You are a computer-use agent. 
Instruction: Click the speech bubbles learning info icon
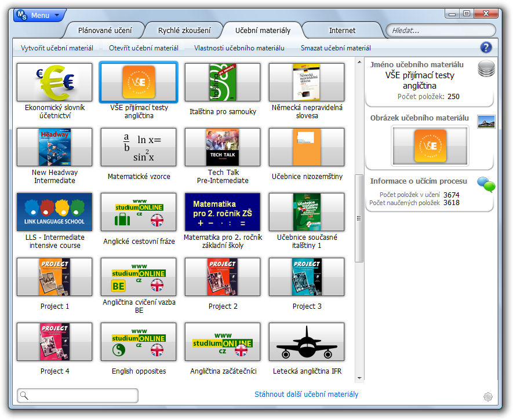point(486,184)
